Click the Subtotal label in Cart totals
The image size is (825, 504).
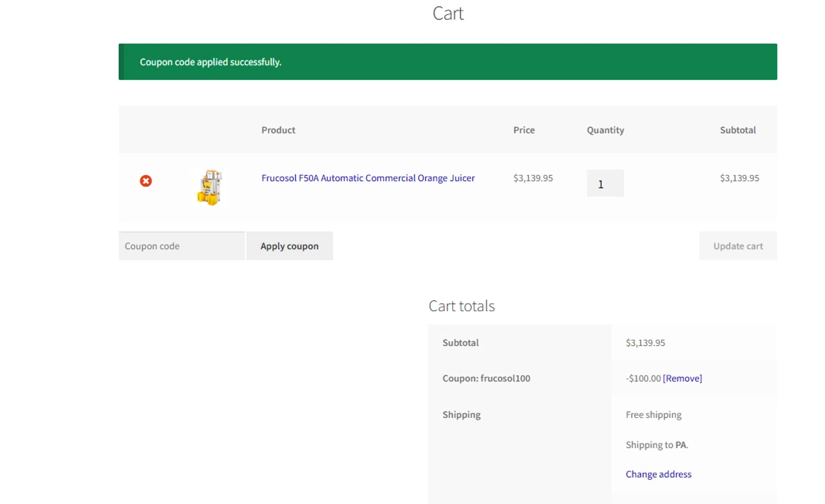click(460, 343)
